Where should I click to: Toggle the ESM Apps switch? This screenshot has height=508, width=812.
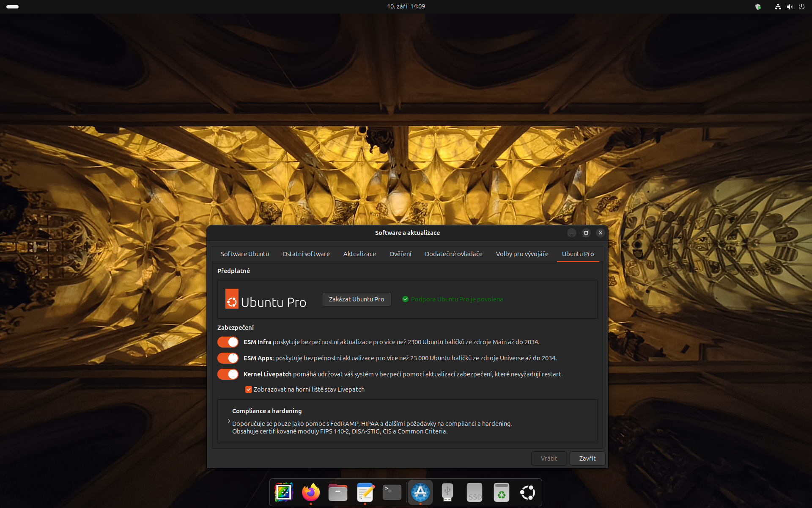[228, 358]
